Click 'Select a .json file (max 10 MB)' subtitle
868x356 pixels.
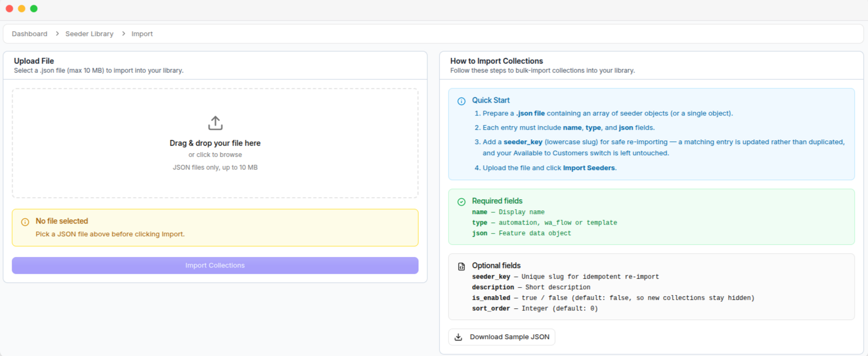click(99, 70)
